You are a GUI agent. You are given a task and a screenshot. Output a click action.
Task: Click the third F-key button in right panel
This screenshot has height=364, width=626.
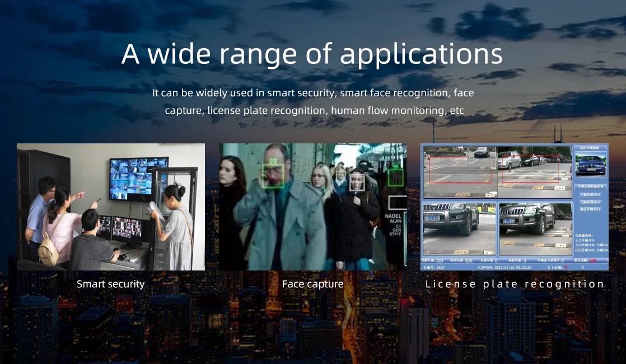tap(591, 209)
